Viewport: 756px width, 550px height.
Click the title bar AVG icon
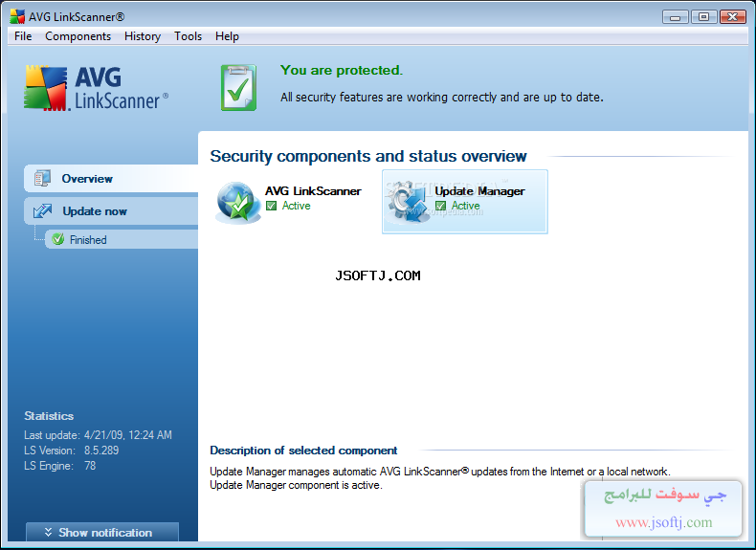click(17, 16)
